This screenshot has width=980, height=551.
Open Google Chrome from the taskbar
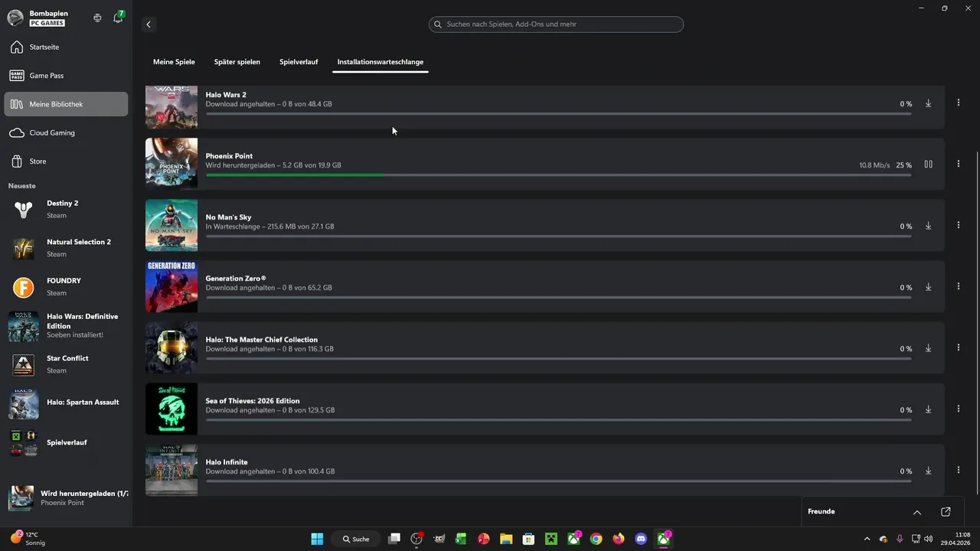[x=596, y=539]
